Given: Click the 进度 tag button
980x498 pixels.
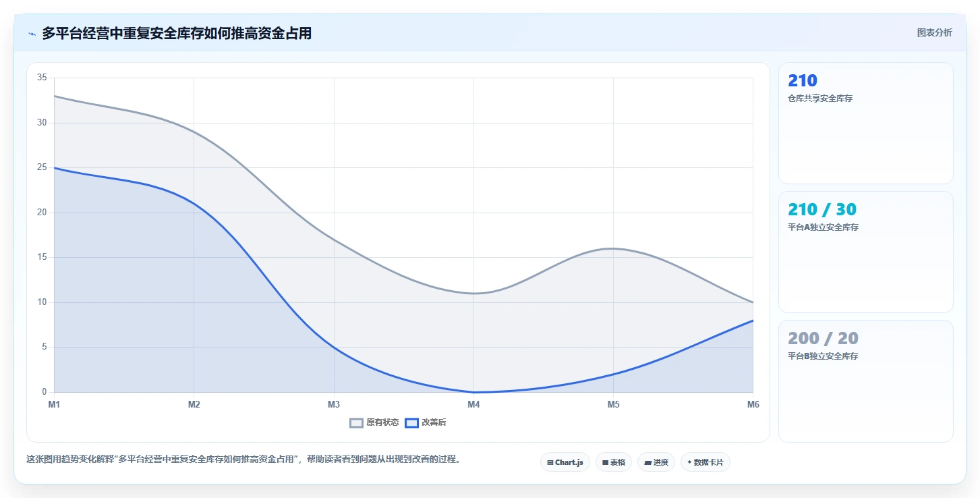Looking at the screenshot, I should pyautogui.click(x=656, y=462).
